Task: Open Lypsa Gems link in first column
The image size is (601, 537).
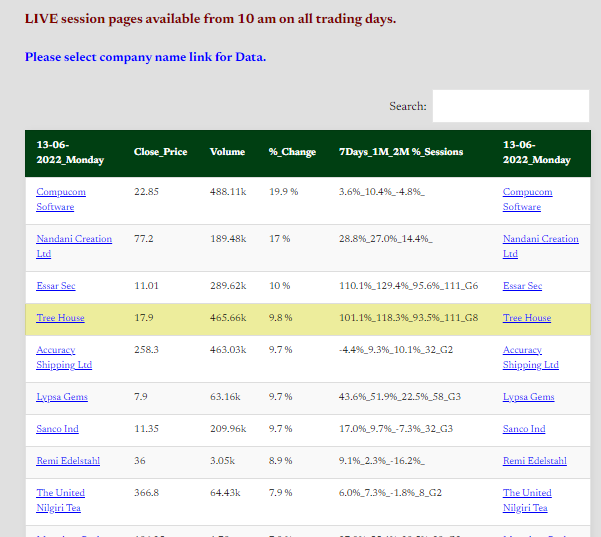Action: point(62,397)
